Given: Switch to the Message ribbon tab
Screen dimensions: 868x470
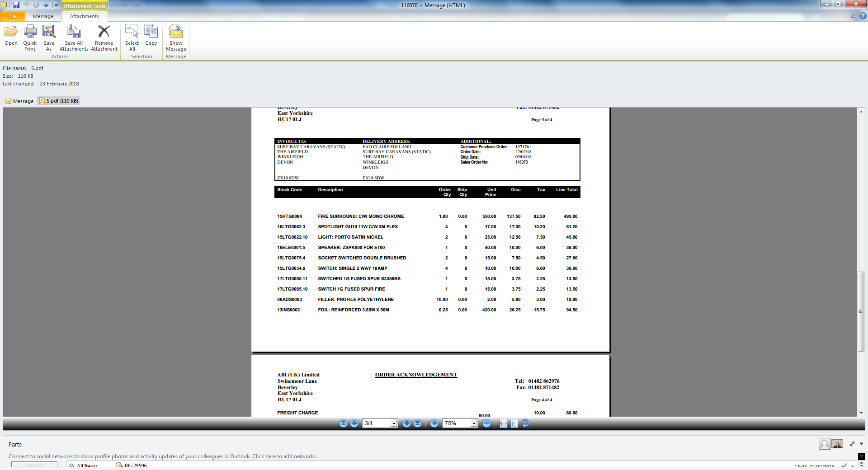Looking at the screenshot, I should 43,16.
